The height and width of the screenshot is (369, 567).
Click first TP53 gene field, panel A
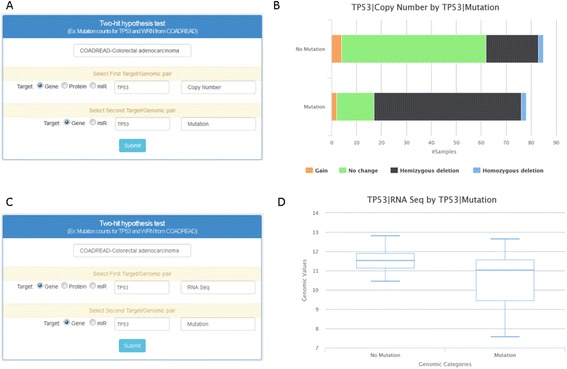[142, 87]
